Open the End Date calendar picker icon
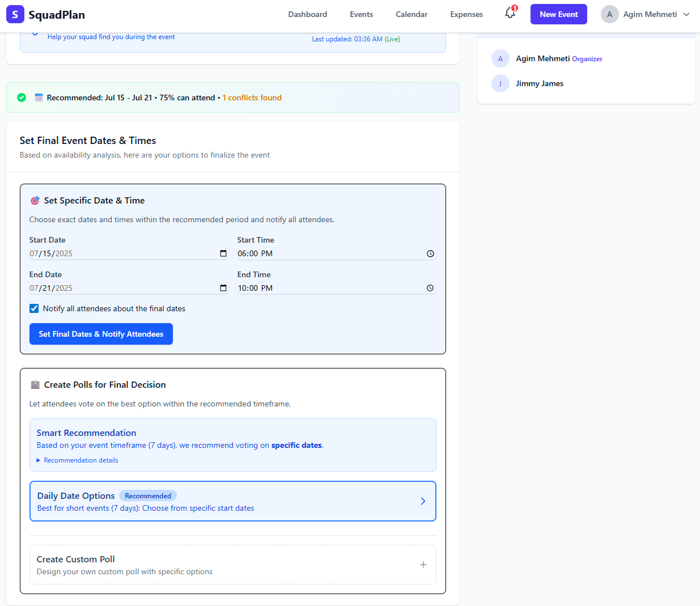The height and width of the screenshot is (606, 700). pos(223,288)
